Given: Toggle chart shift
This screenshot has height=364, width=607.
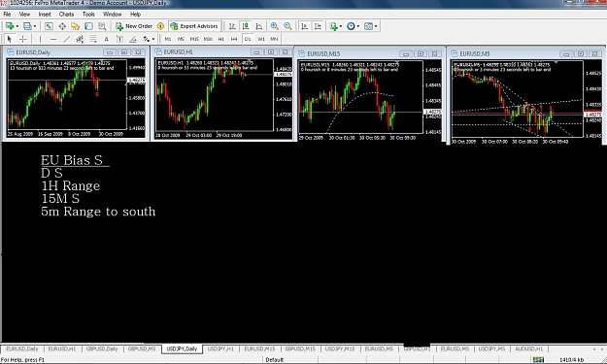Looking at the screenshot, I should [x=318, y=26].
